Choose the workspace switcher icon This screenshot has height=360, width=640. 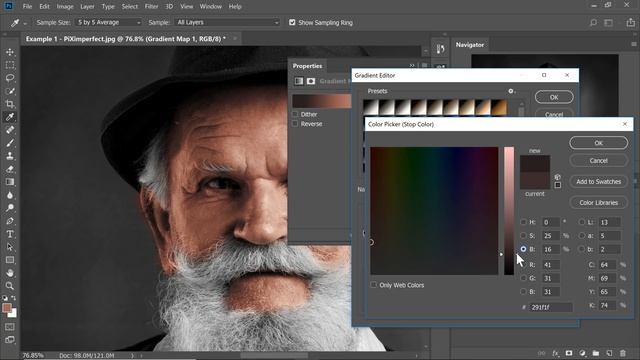609,23
